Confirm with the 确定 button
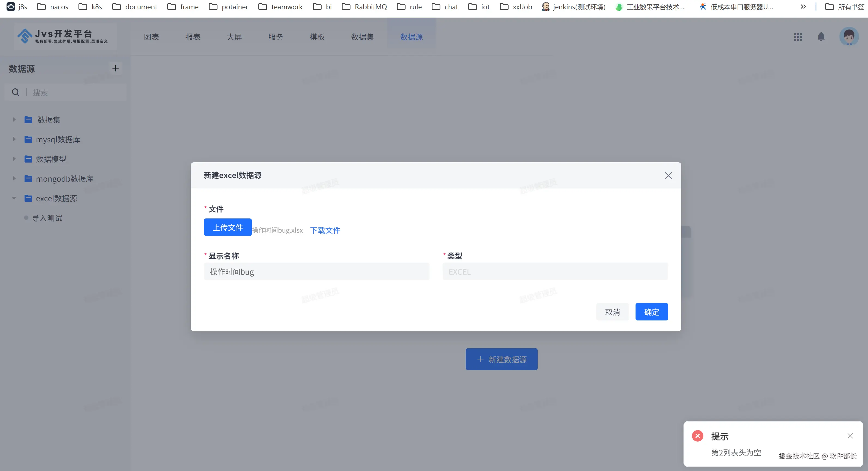The image size is (868, 471). coord(651,312)
